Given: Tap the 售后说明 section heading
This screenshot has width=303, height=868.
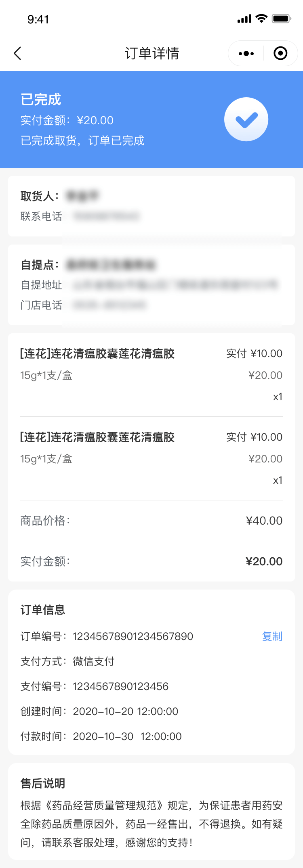Looking at the screenshot, I should click(x=43, y=783).
